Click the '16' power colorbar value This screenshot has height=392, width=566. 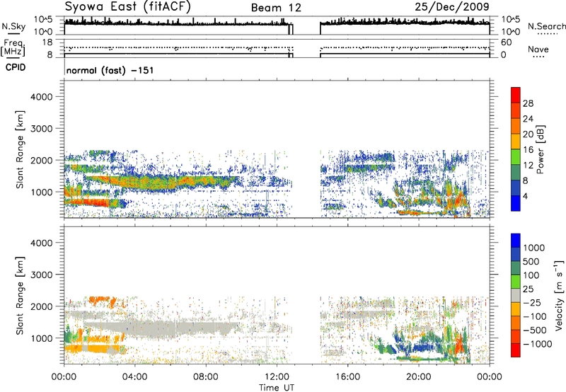[x=528, y=150]
